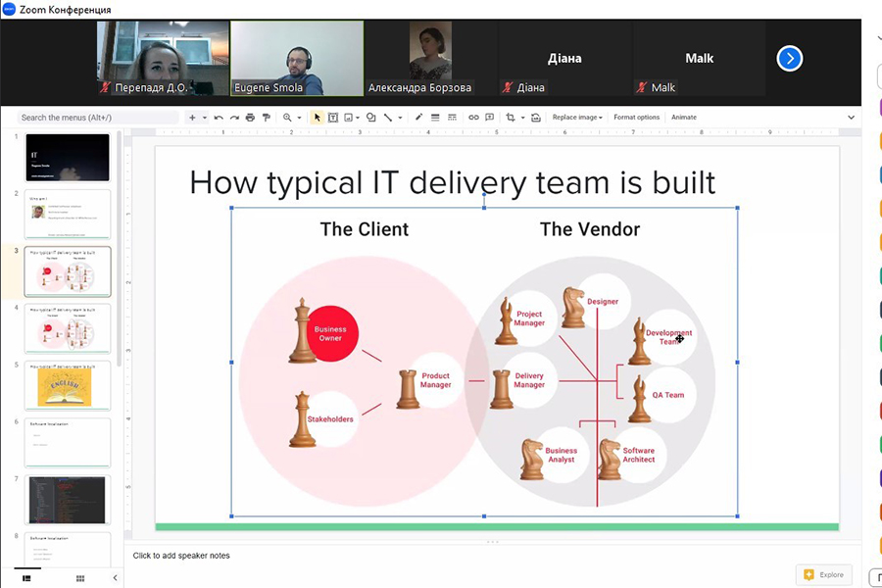Open the Mask image dropdown next to Crop
This screenshot has width=882, height=588.
[522, 118]
